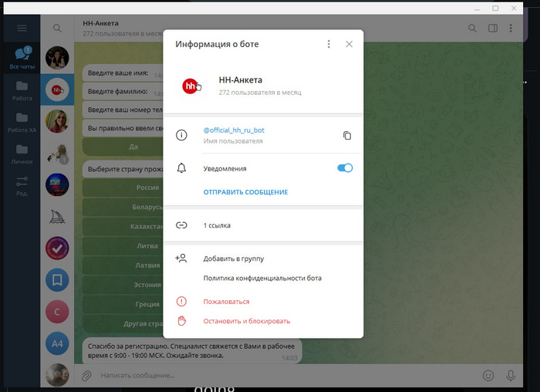The height and width of the screenshot is (392, 540).
Task: Click the attach file paperclip icon
Action: pos(86,376)
